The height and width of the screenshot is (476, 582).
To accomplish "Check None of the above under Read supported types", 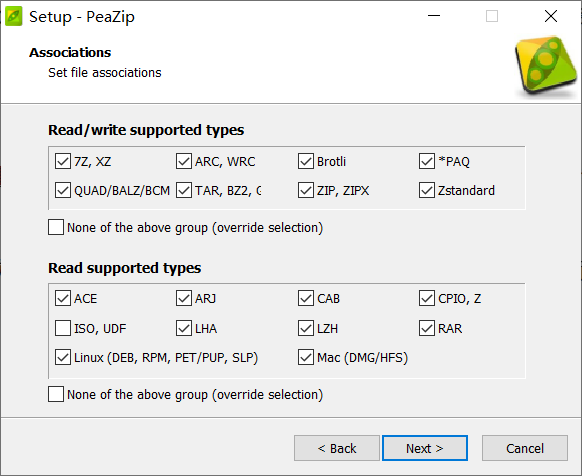I will pyautogui.click(x=56, y=394).
